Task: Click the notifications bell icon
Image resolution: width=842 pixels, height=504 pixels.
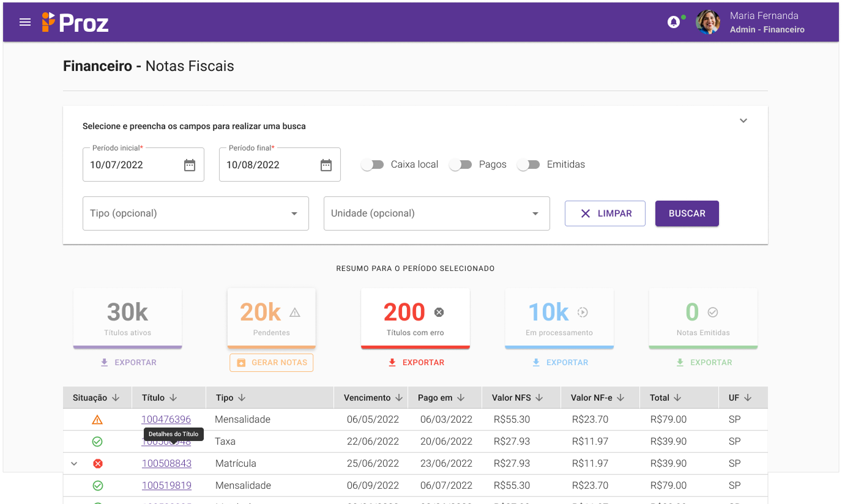Action: [673, 23]
